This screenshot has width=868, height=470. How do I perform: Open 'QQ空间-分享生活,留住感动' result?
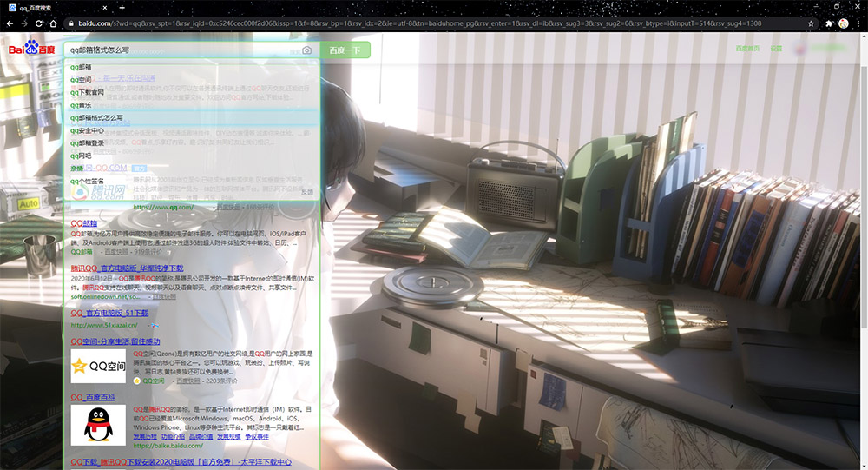pyautogui.click(x=115, y=342)
